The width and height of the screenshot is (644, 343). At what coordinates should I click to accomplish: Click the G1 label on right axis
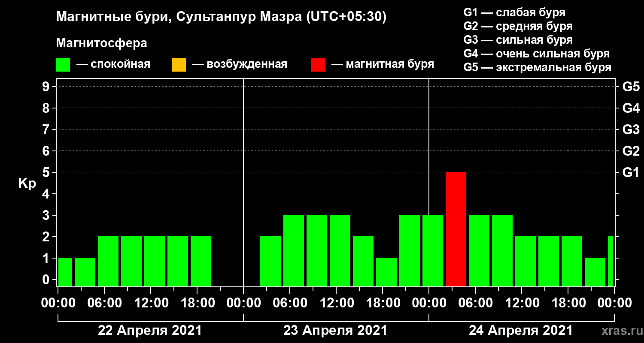pos(631,172)
